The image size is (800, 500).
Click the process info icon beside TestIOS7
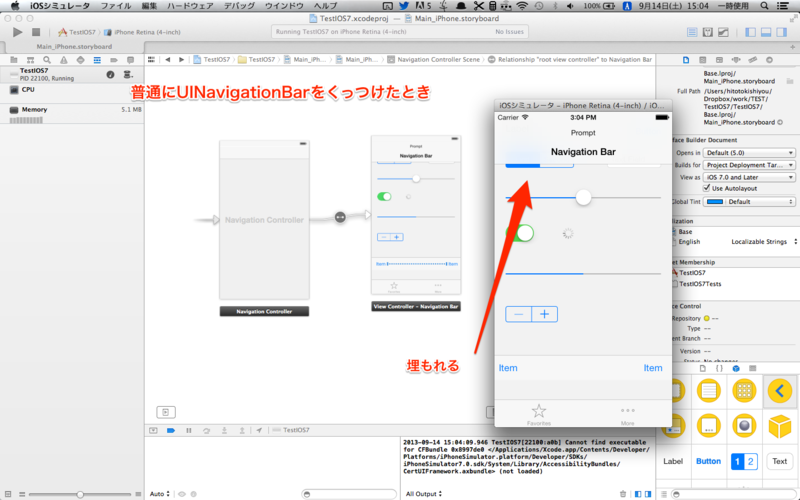point(110,74)
